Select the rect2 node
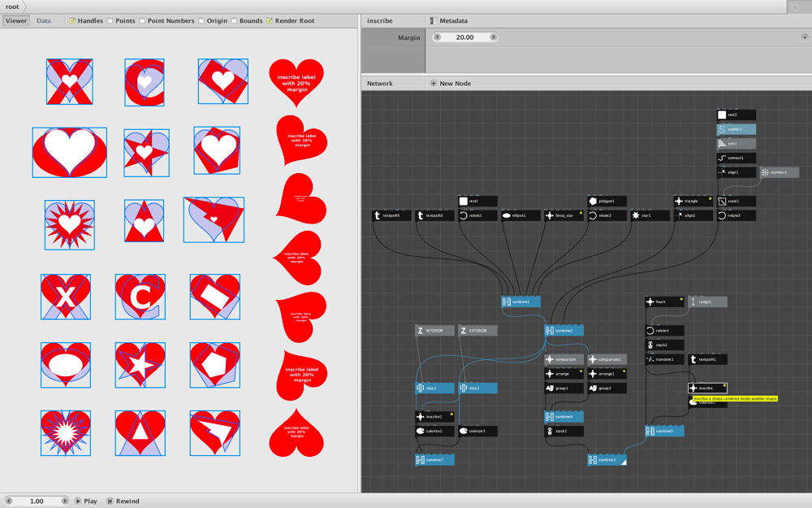Screen dimensions: 812x508 click(736, 115)
